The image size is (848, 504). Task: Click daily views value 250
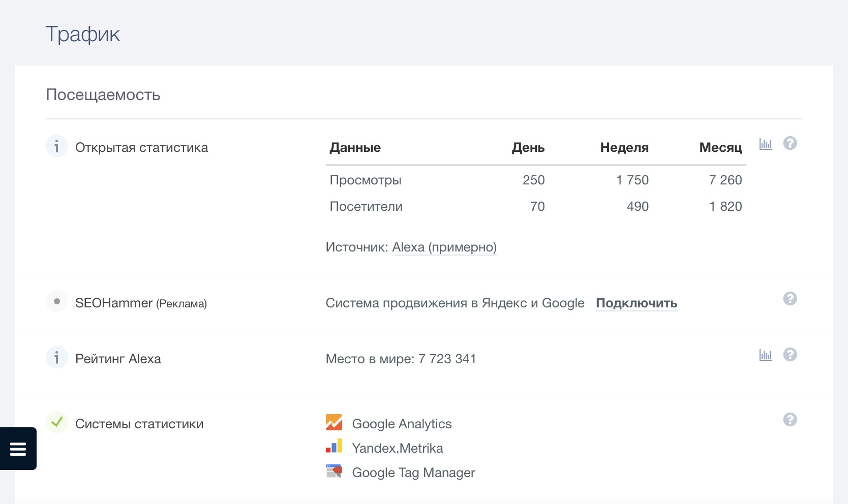pyautogui.click(x=534, y=180)
